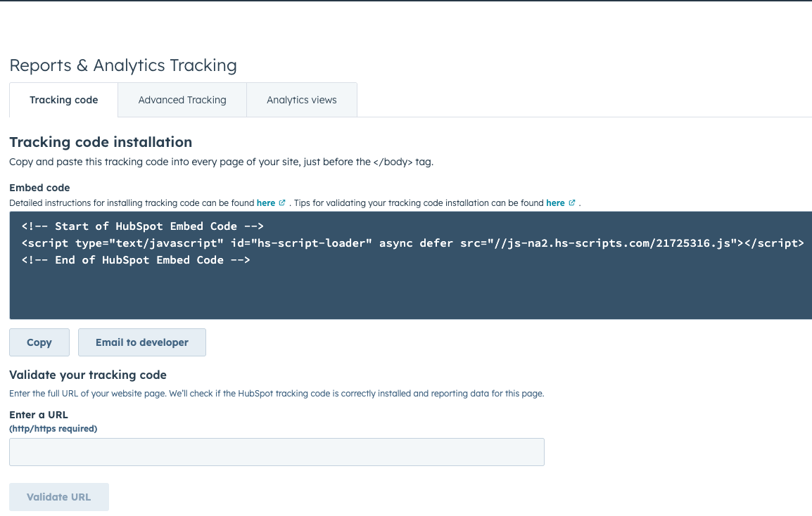
Task: Open the Tracking code tab
Action: click(x=64, y=100)
